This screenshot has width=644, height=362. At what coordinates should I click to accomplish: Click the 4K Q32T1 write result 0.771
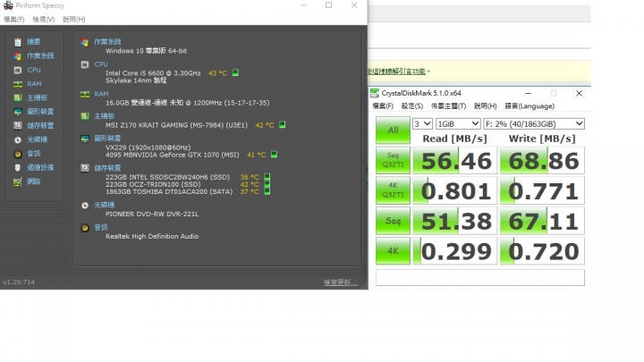pyautogui.click(x=542, y=190)
